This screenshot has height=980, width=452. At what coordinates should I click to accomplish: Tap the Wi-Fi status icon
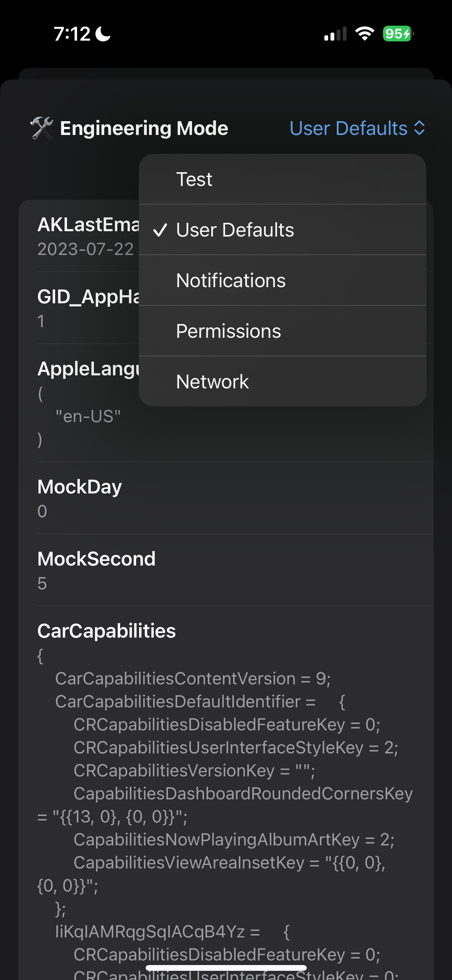[364, 34]
